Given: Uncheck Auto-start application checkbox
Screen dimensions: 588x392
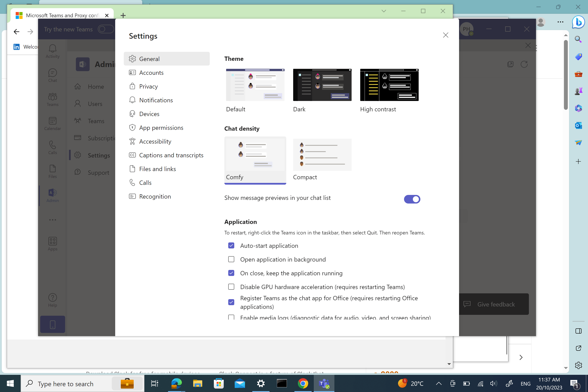Looking at the screenshot, I should point(231,245).
